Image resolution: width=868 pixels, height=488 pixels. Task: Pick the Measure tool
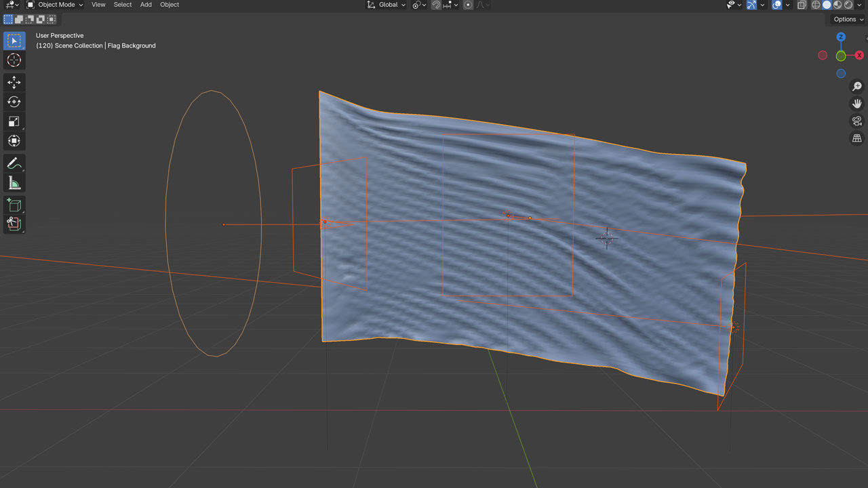pos(14,182)
